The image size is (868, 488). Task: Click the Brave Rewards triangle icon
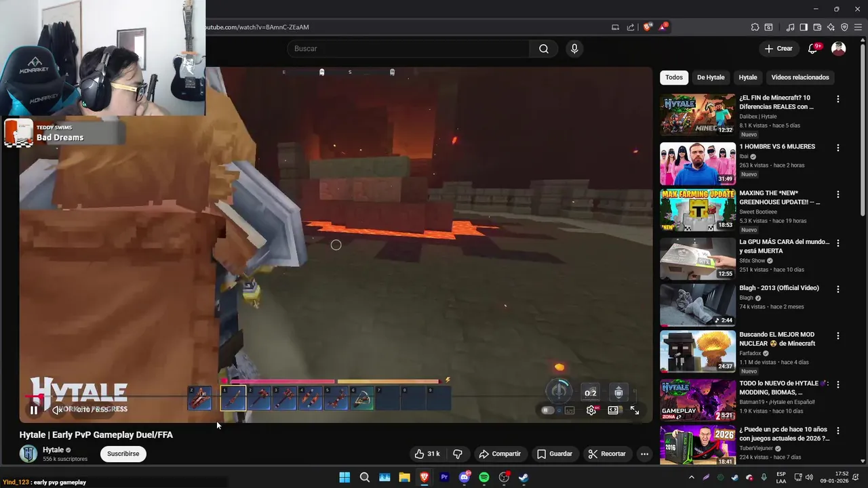point(663,27)
